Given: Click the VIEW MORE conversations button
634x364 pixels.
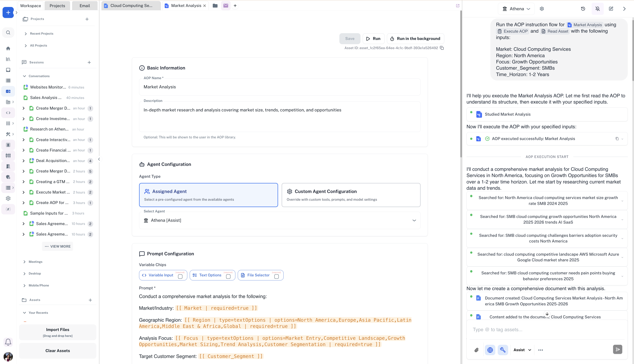Looking at the screenshot, I should [x=58, y=246].
